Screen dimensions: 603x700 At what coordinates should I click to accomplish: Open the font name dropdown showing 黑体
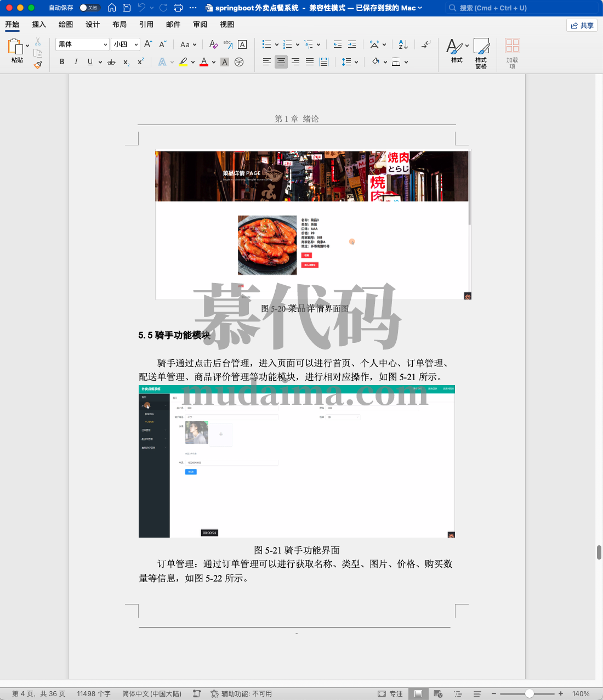point(82,44)
